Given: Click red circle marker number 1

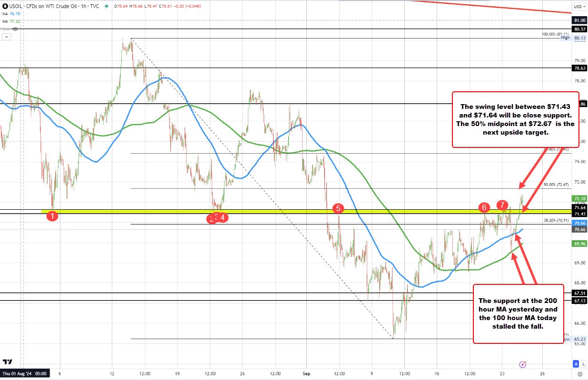Looking at the screenshot, I should pos(53,216).
